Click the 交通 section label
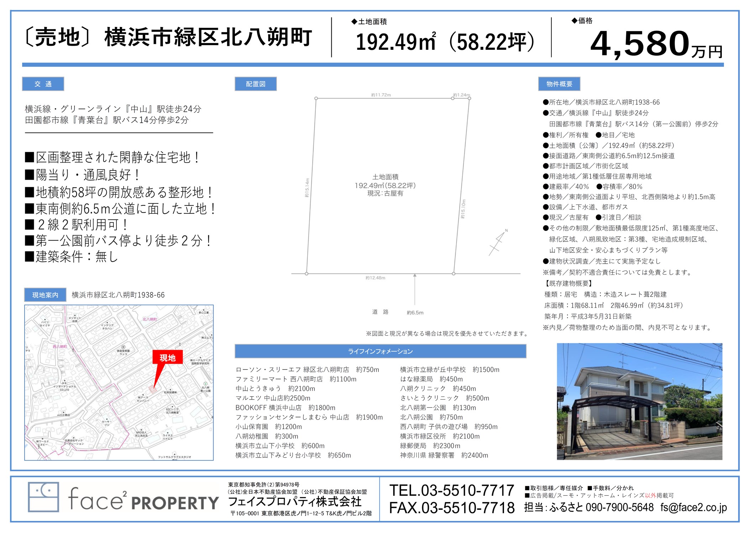Image resolution: width=756 pixels, height=533 pixels. tap(43, 84)
